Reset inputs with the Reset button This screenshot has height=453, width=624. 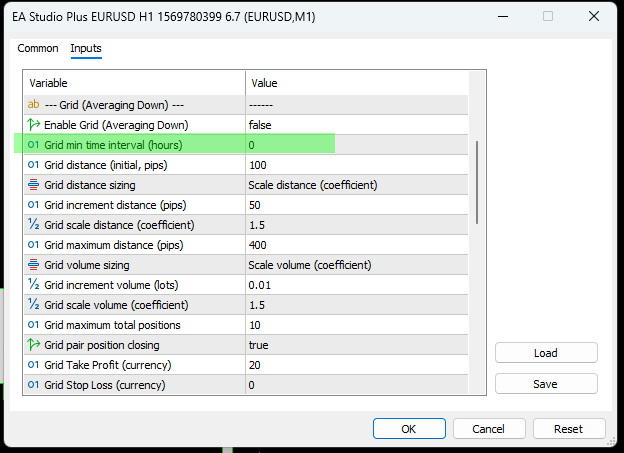click(x=569, y=429)
